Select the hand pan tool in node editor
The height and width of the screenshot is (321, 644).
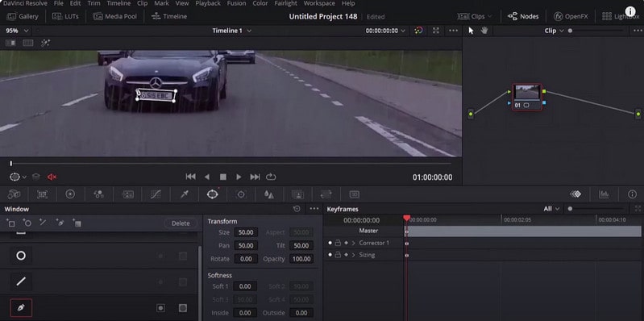[484, 31]
